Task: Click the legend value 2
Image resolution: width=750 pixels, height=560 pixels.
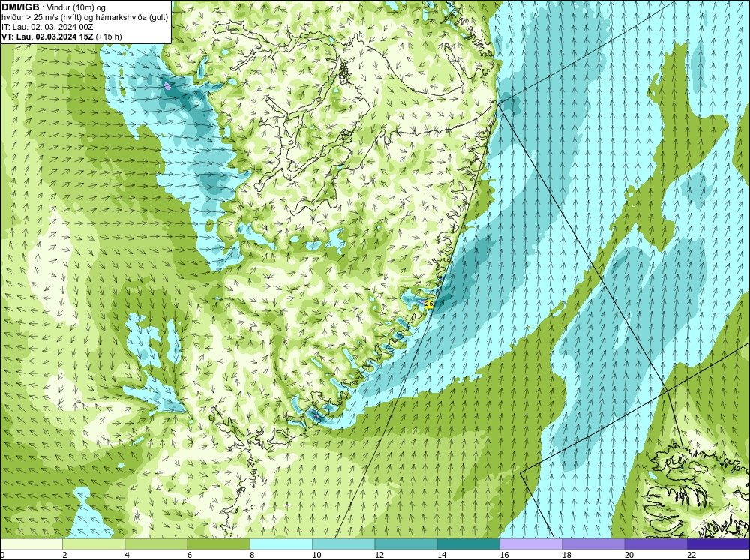Action: click(64, 555)
